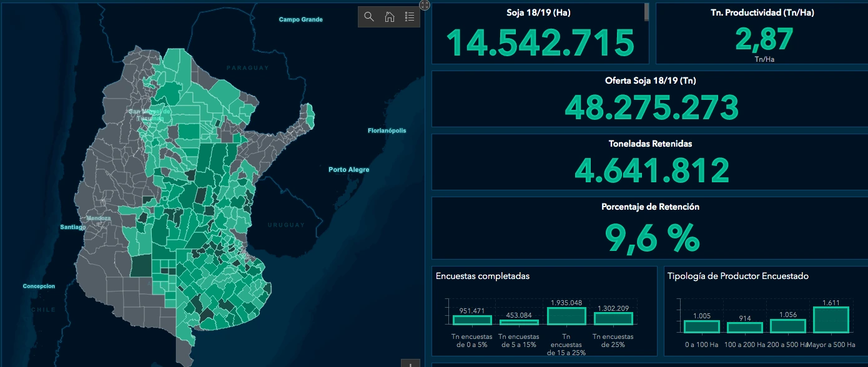Select the Tn encuestas de 25% bar

[613, 318]
